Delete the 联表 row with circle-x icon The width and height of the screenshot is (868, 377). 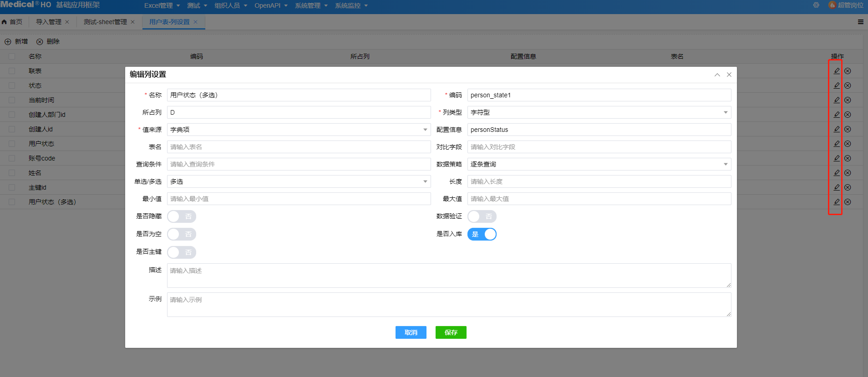coord(848,71)
